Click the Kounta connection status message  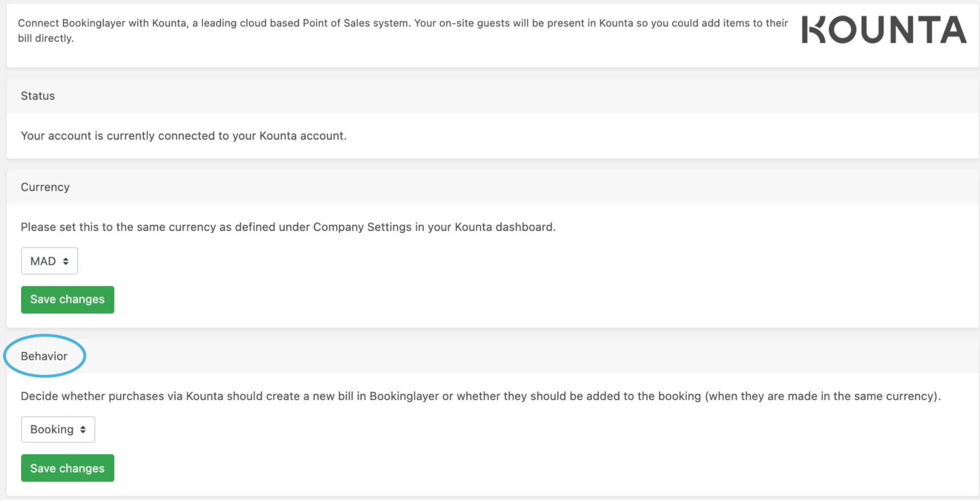click(x=183, y=136)
